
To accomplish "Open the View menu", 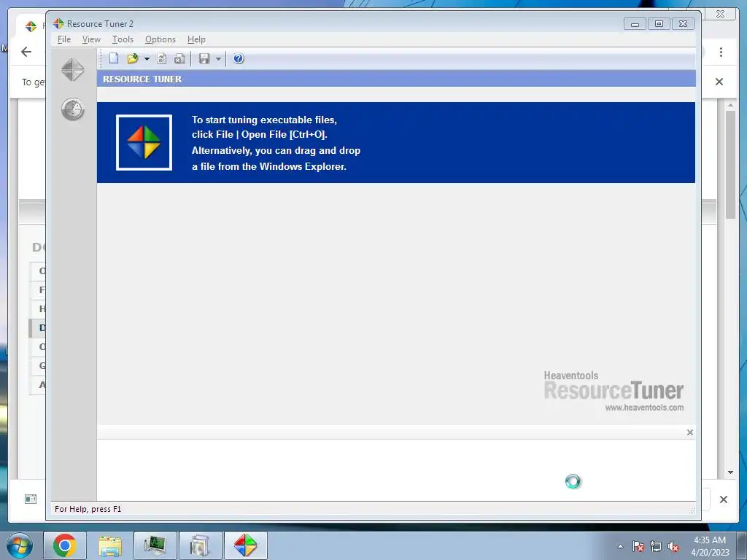I will pyautogui.click(x=91, y=39).
